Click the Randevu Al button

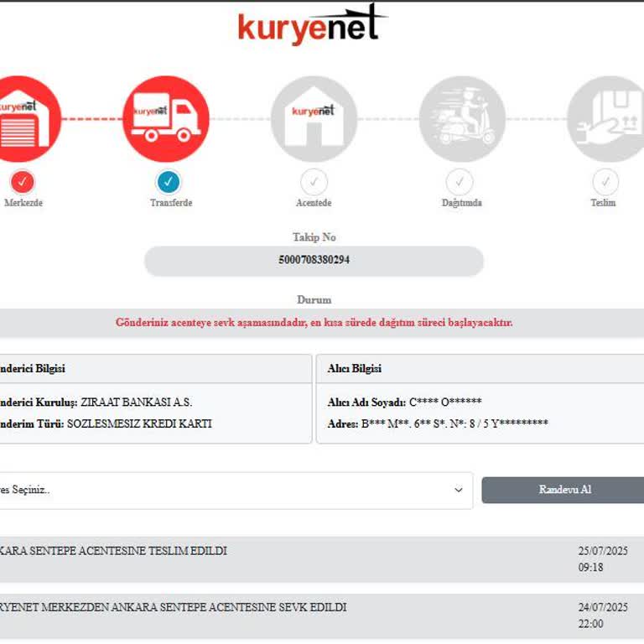tap(563, 490)
